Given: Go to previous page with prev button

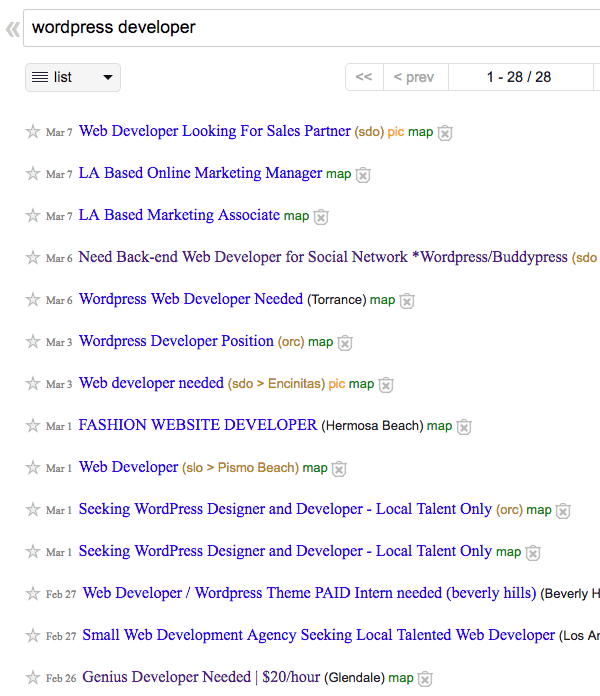Looking at the screenshot, I should point(416,77).
